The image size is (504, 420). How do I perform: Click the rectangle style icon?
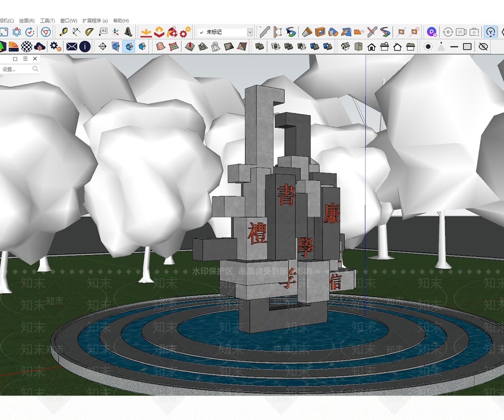point(467,47)
